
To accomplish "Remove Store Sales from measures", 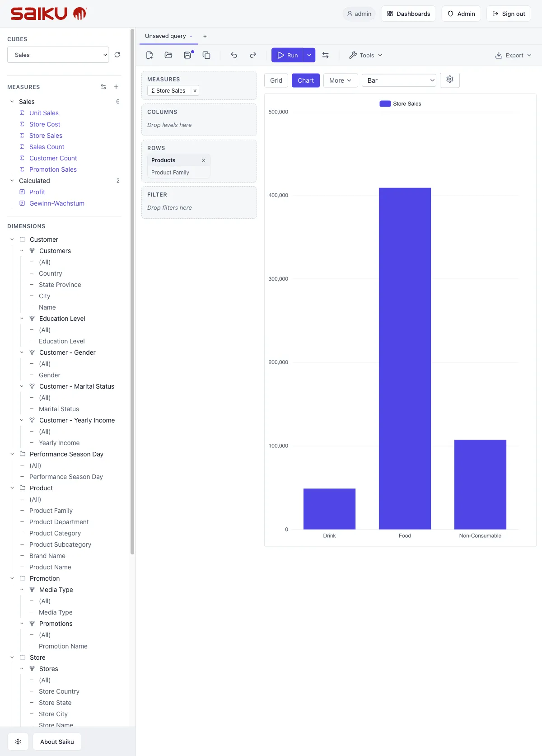I will coord(195,91).
